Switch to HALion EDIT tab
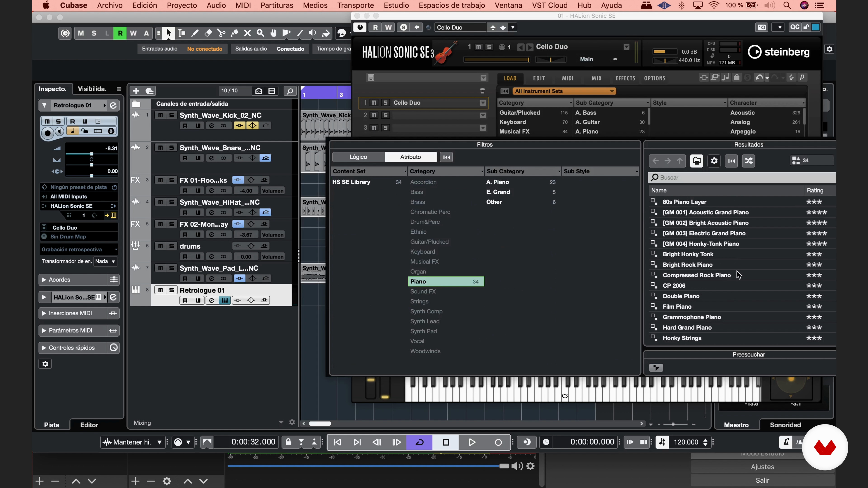 pos(539,78)
